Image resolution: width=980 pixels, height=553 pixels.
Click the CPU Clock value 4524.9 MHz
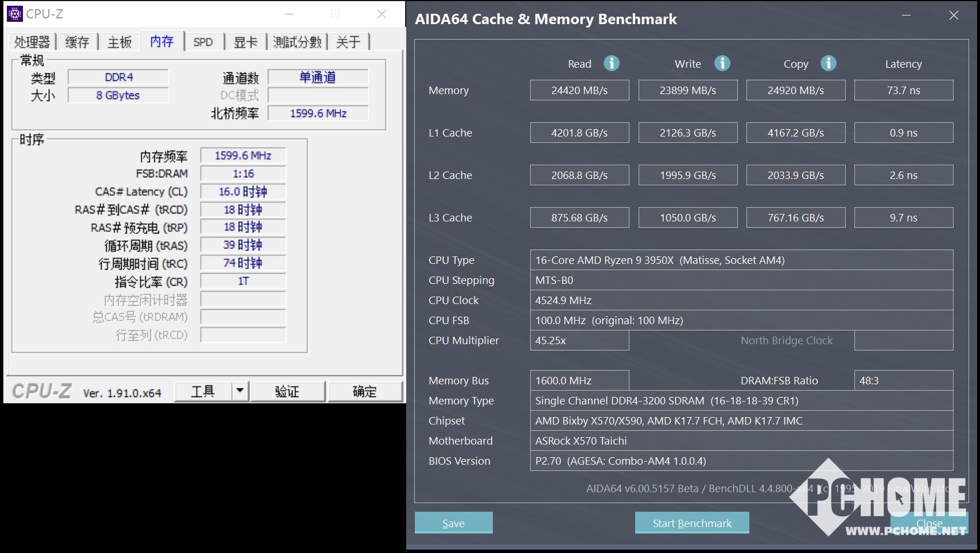741,300
